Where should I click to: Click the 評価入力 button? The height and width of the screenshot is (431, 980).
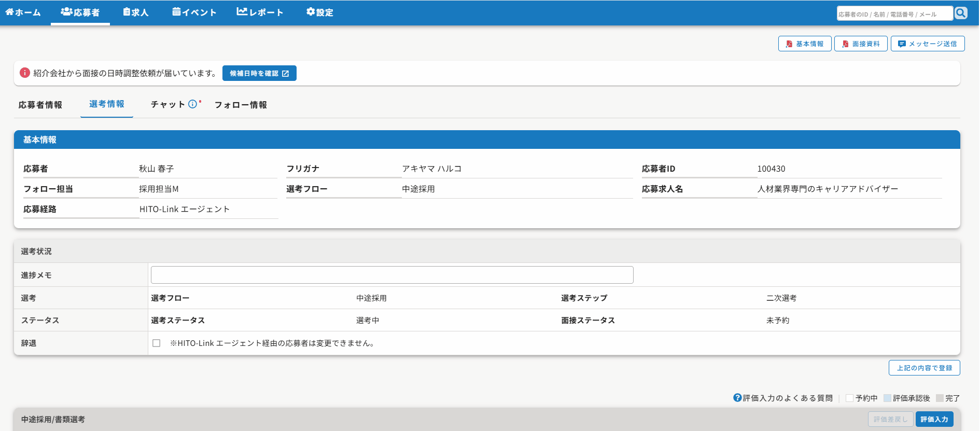pyautogui.click(x=934, y=419)
